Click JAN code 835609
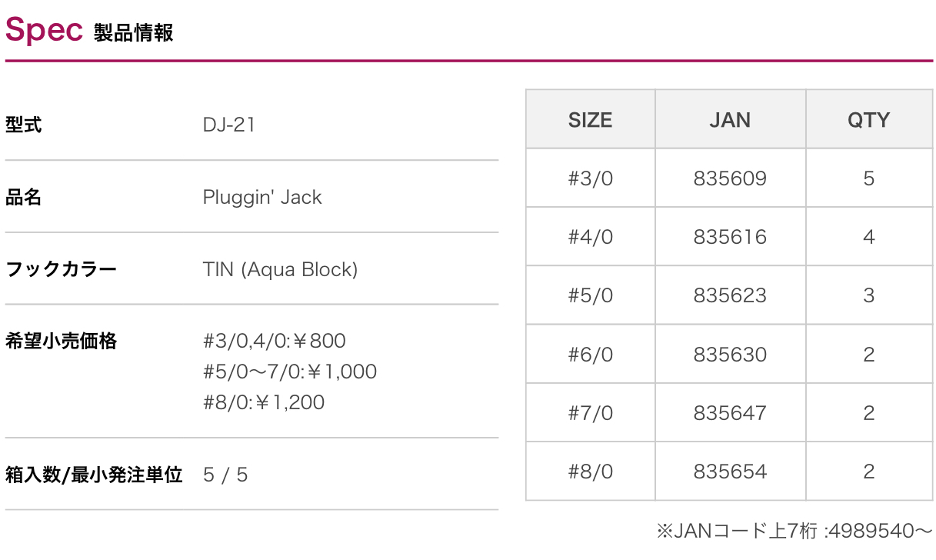 (x=730, y=178)
